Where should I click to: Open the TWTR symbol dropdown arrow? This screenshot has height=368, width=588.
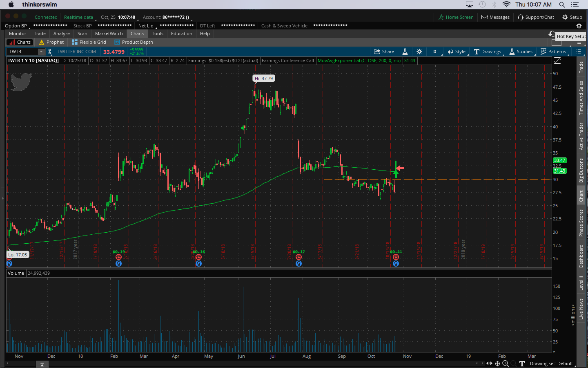point(41,52)
